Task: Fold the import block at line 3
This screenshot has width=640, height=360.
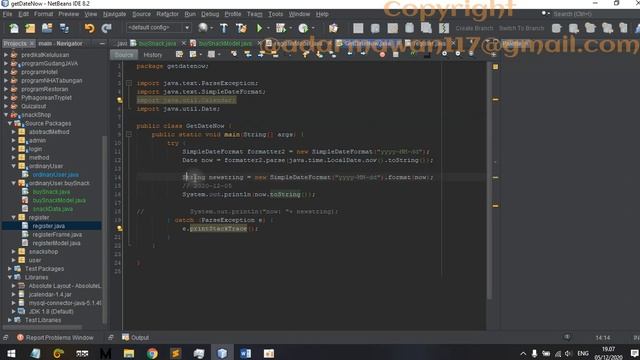Action: pyautogui.click(x=129, y=83)
